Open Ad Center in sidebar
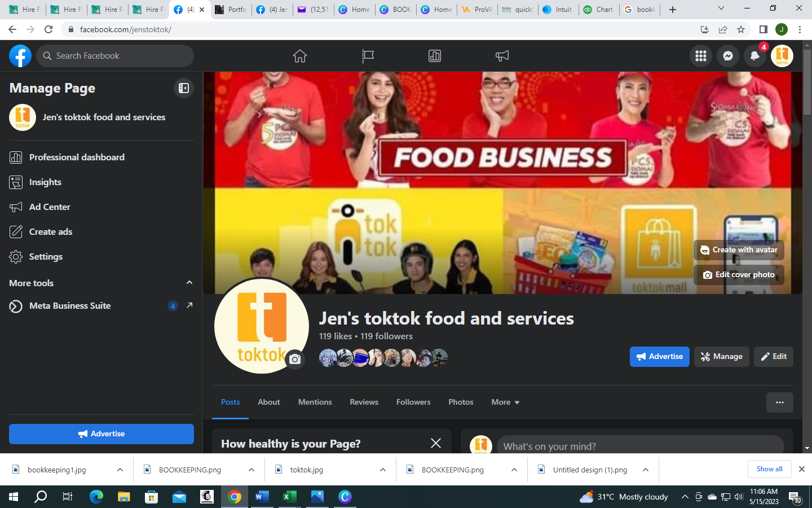Image resolution: width=812 pixels, height=508 pixels. pyautogui.click(x=101, y=207)
